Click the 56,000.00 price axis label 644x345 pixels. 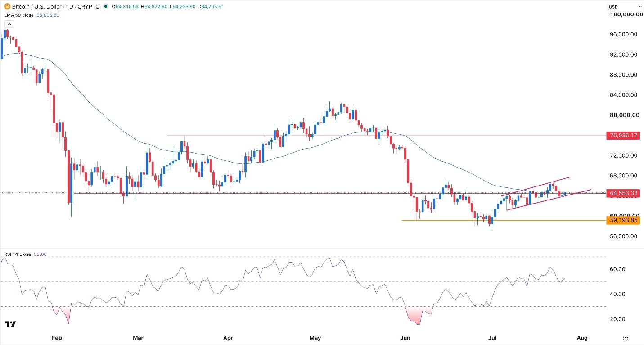(623, 236)
